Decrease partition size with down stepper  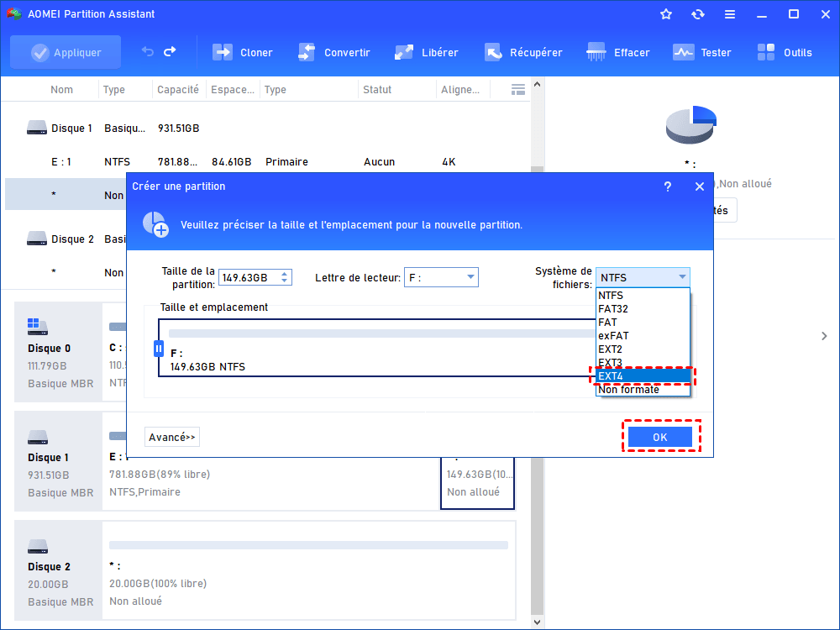[285, 281]
